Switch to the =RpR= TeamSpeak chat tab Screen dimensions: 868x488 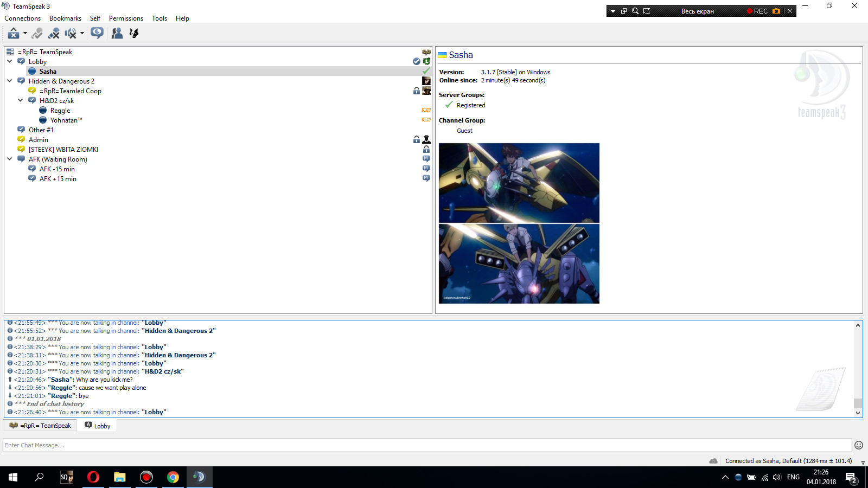[40, 426]
